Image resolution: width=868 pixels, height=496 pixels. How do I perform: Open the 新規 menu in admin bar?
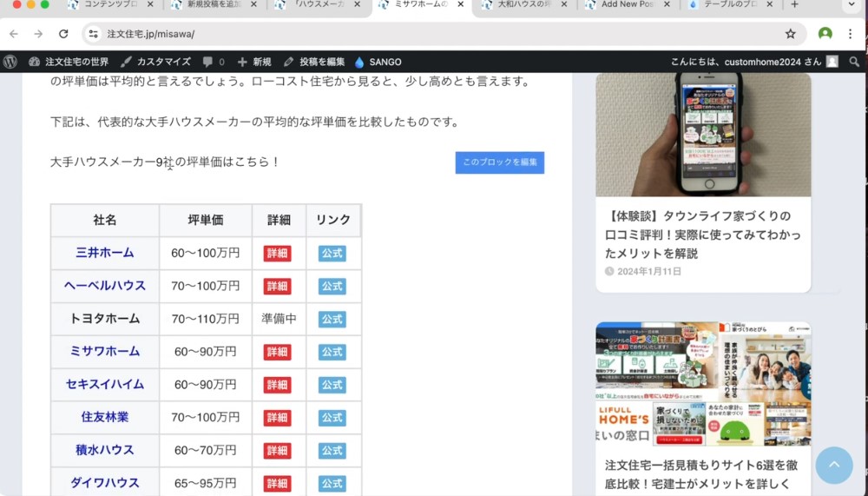point(254,62)
